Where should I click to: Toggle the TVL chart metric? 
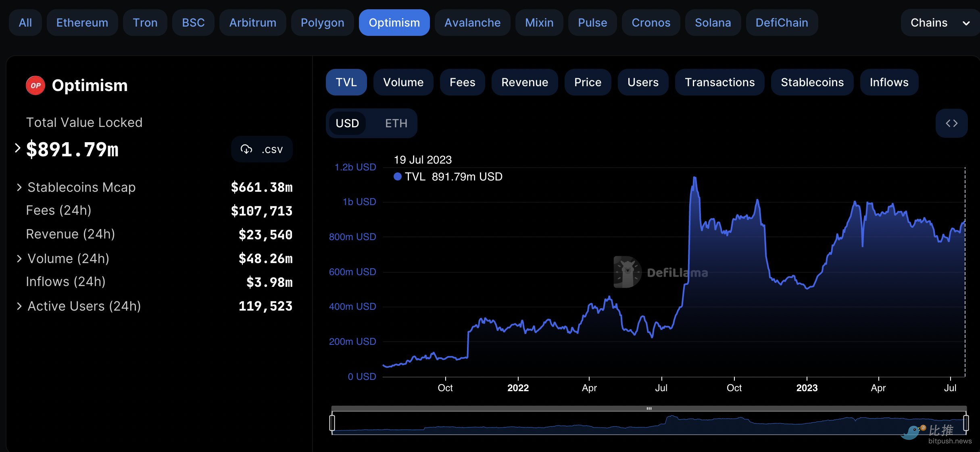(346, 82)
